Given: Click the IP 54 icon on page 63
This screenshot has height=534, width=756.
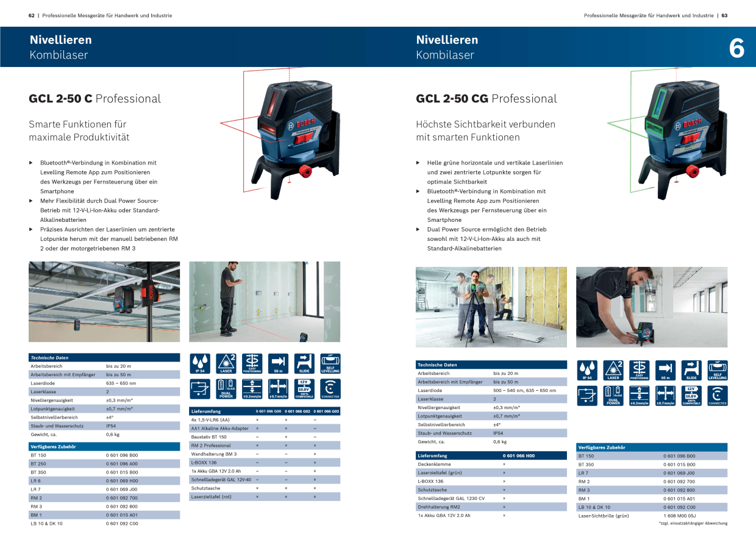Looking at the screenshot, I should (x=587, y=371).
